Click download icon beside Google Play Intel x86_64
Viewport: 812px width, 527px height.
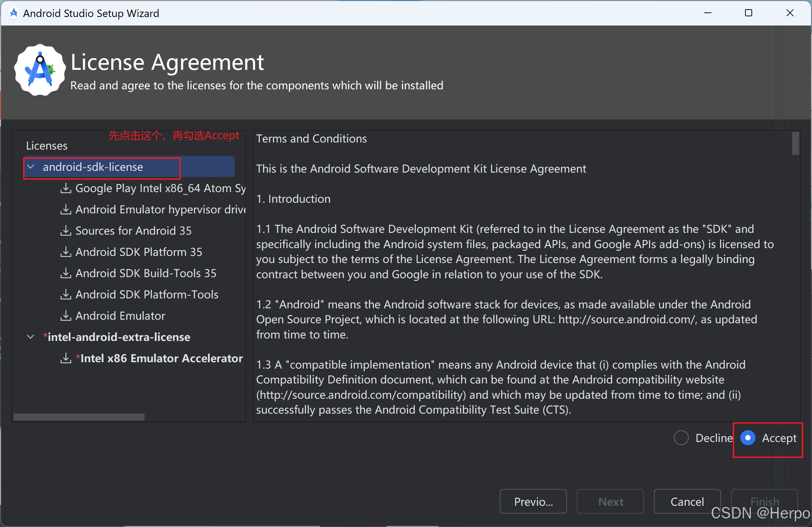click(x=66, y=188)
